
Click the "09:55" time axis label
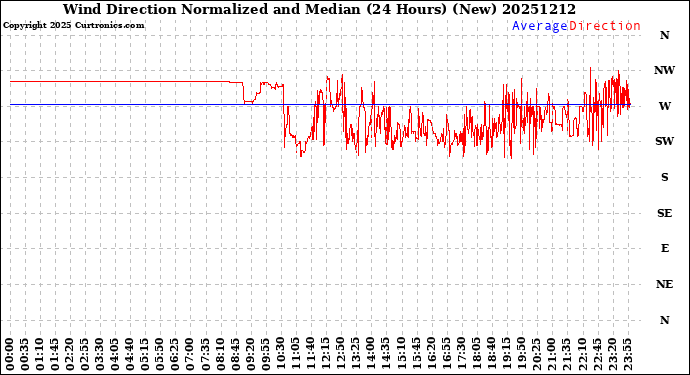[x=266, y=354]
